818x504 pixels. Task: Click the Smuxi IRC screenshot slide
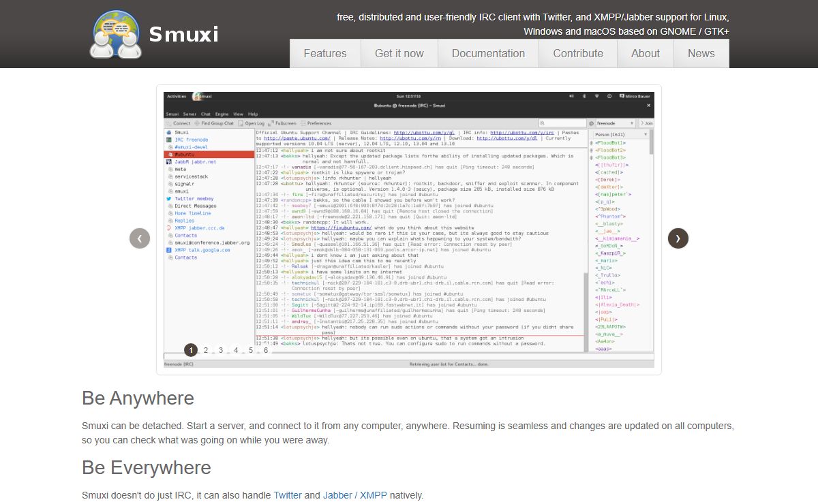coord(409,230)
